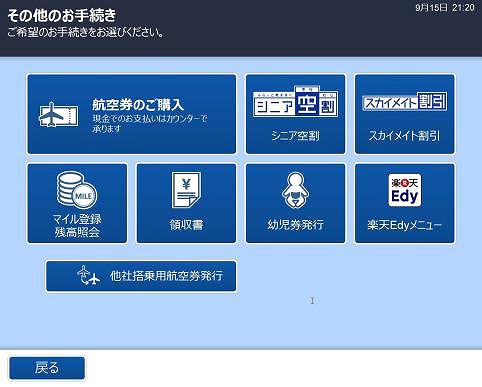The height and width of the screenshot is (387, 482).
Task: Select 幼児券発行 label
Action: (295, 225)
